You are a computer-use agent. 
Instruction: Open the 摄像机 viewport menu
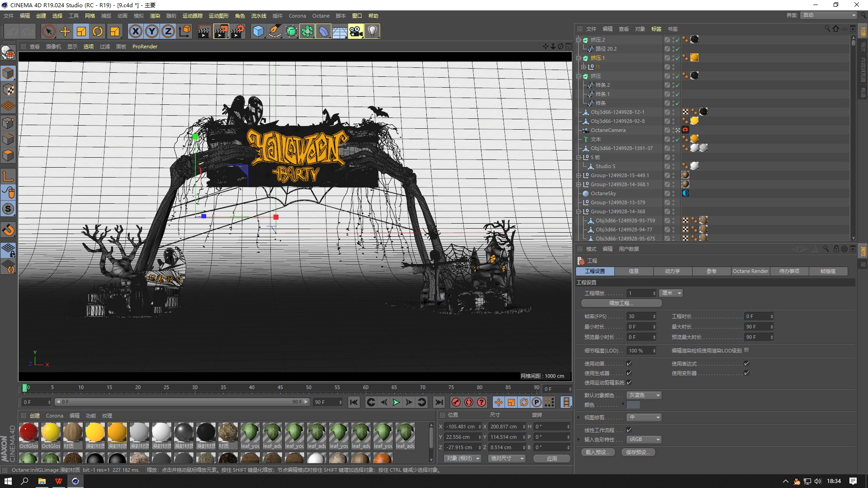(53, 47)
